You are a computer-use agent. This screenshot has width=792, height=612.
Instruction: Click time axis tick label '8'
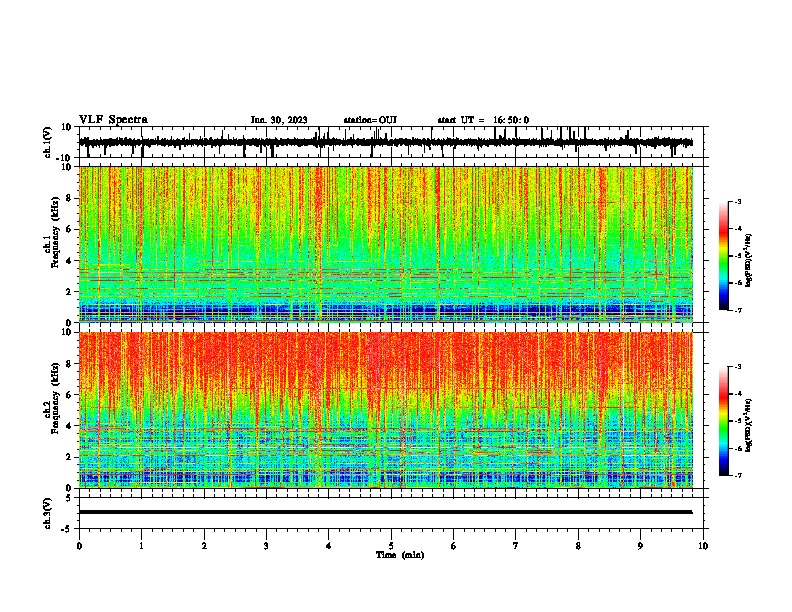coord(578,546)
